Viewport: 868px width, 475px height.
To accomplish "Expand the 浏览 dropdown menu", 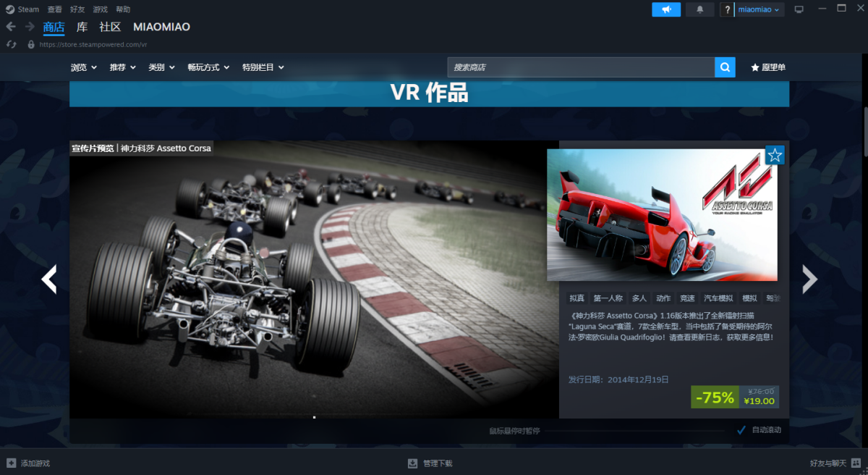I will coord(83,67).
